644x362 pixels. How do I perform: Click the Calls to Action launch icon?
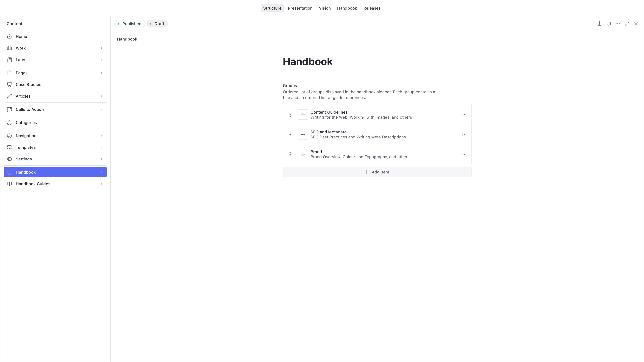[x=9, y=109]
